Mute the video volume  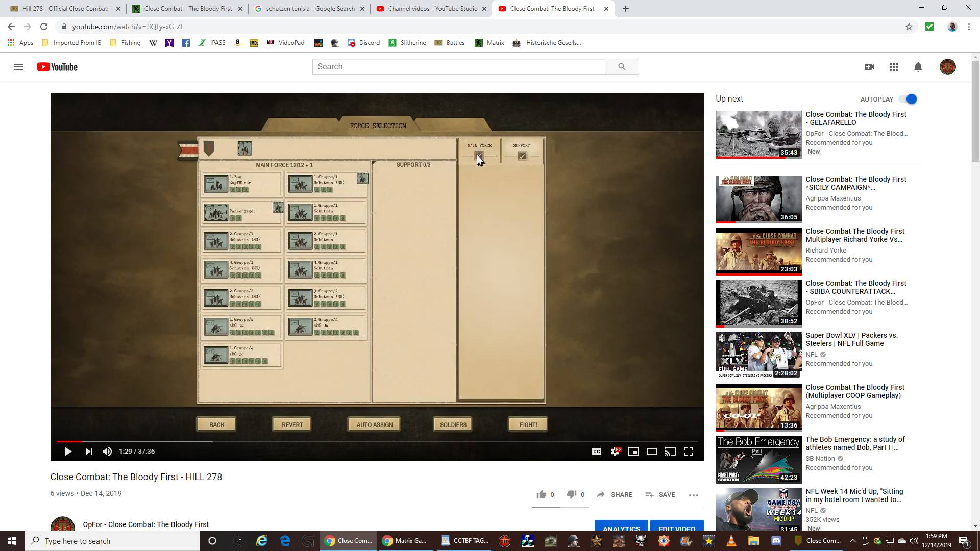point(107,452)
